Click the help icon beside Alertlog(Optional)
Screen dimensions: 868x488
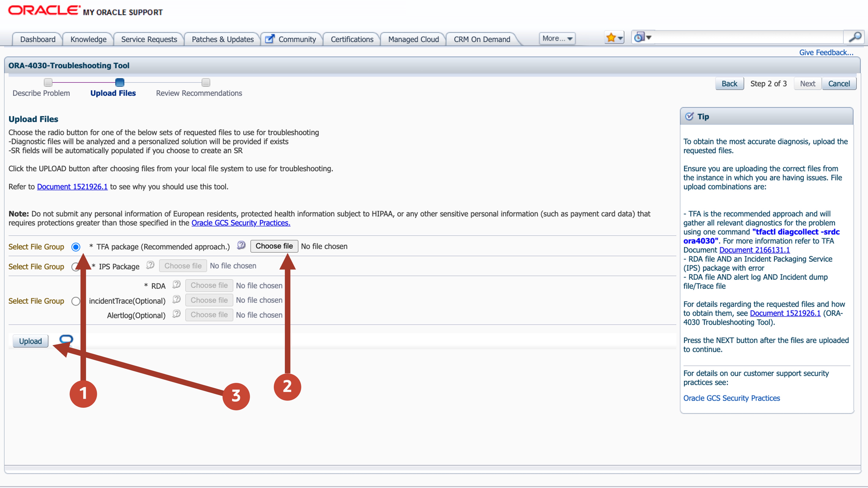[176, 314]
